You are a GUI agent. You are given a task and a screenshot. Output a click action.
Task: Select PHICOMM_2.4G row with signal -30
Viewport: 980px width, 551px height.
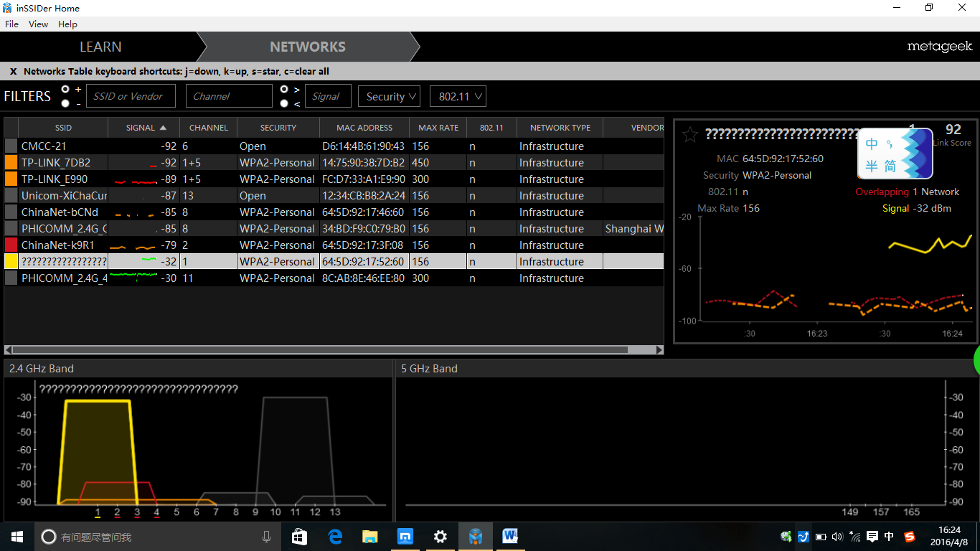click(x=334, y=278)
